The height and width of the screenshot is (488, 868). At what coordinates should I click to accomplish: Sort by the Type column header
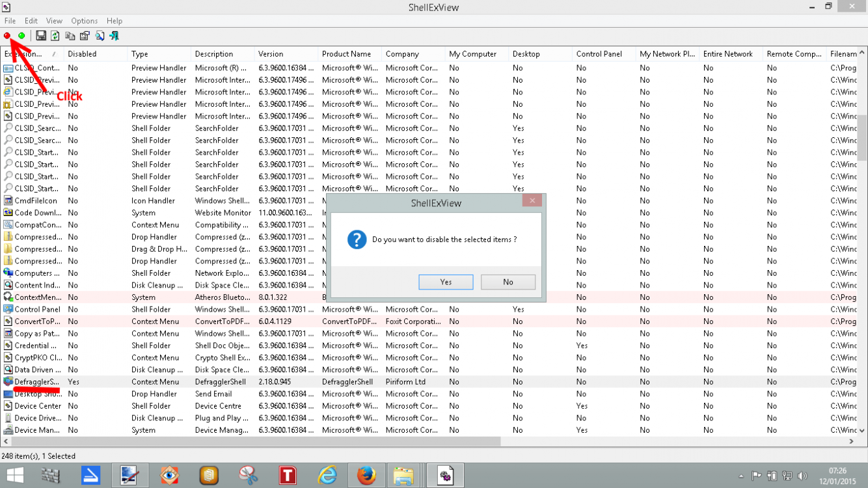pos(159,54)
